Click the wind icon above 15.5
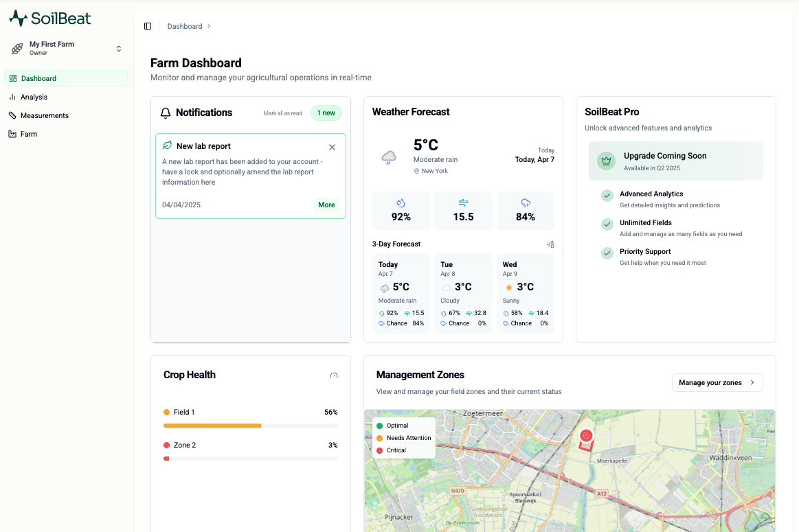The height and width of the screenshot is (532, 799). tap(463, 203)
